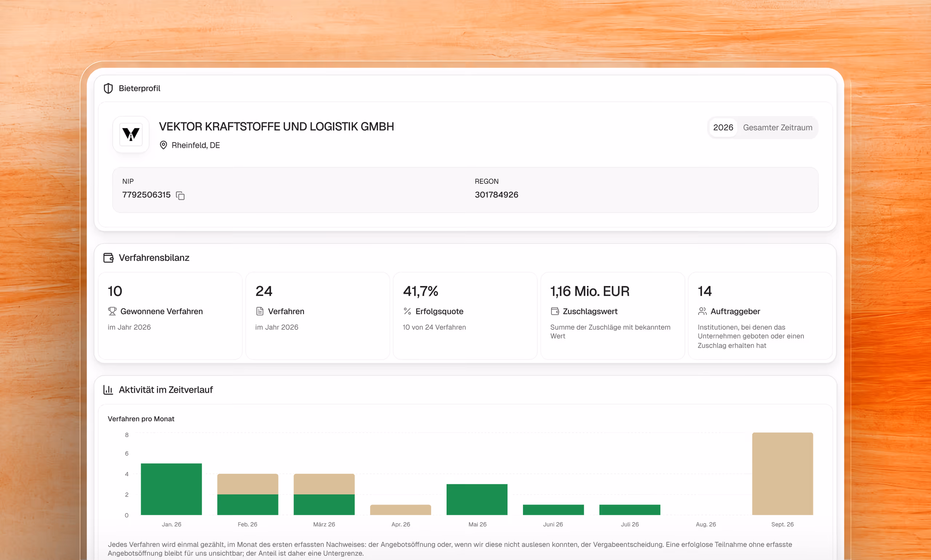Click the green Jan. 26 bar
The height and width of the screenshot is (560, 931).
click(171, 489)
